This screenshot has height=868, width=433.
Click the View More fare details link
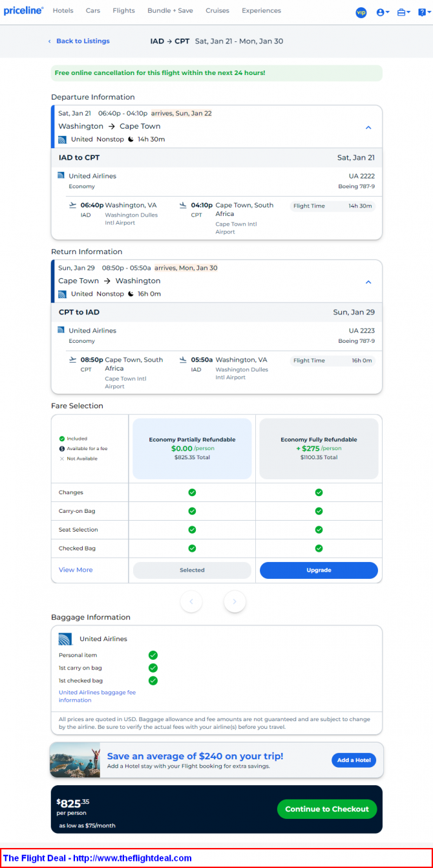(76, 570)
